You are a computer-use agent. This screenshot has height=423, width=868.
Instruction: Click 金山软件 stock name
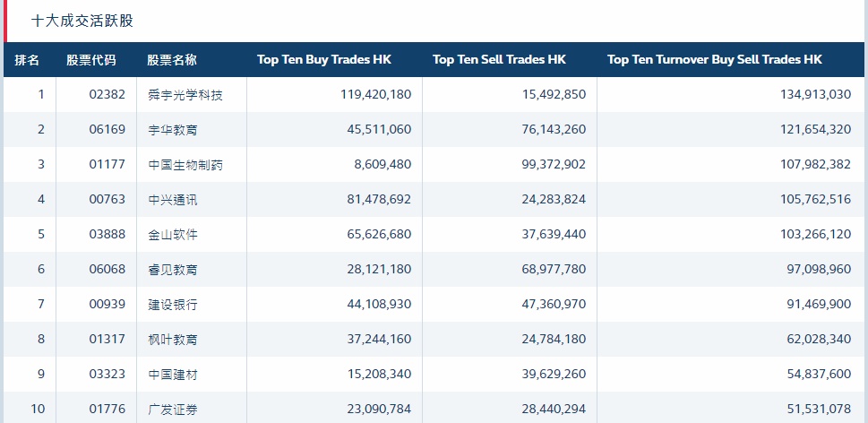[173, 235]
